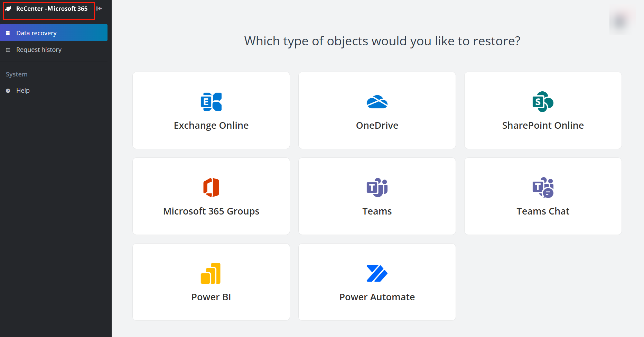Open the Help page in sidebar

pos(23,91)
